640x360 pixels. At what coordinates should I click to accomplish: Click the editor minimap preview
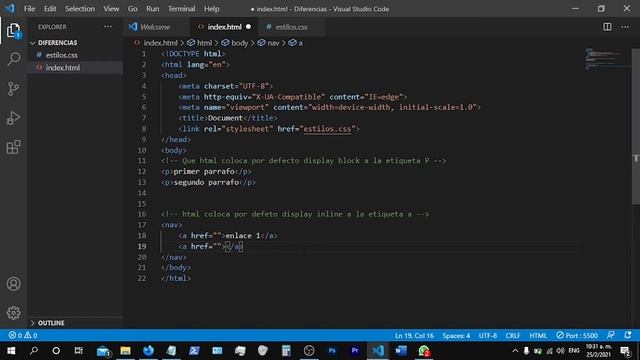[605, 58]
